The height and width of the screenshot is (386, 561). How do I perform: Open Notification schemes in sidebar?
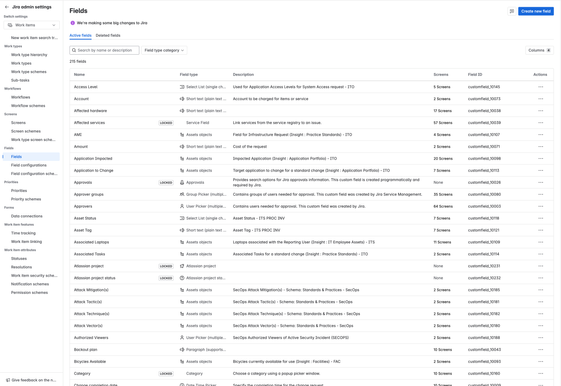pyautogui.click(x=30, y=284)
